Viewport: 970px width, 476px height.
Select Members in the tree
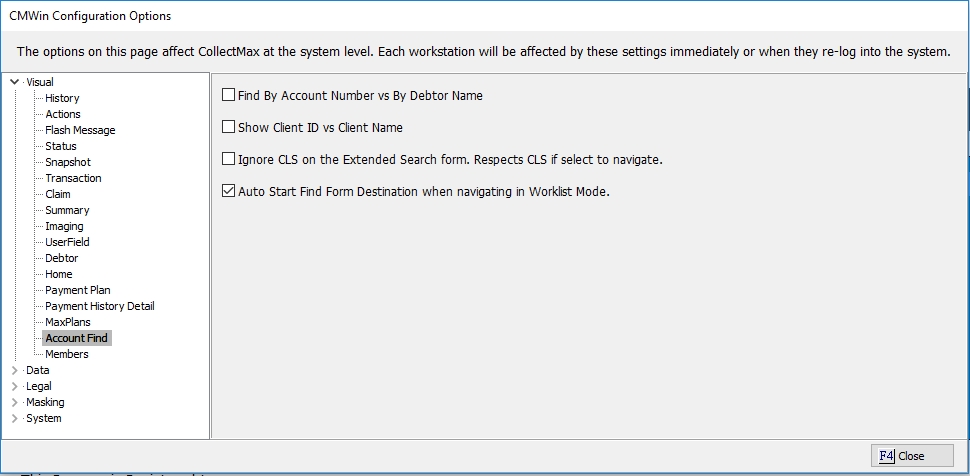tap(67, 354)
